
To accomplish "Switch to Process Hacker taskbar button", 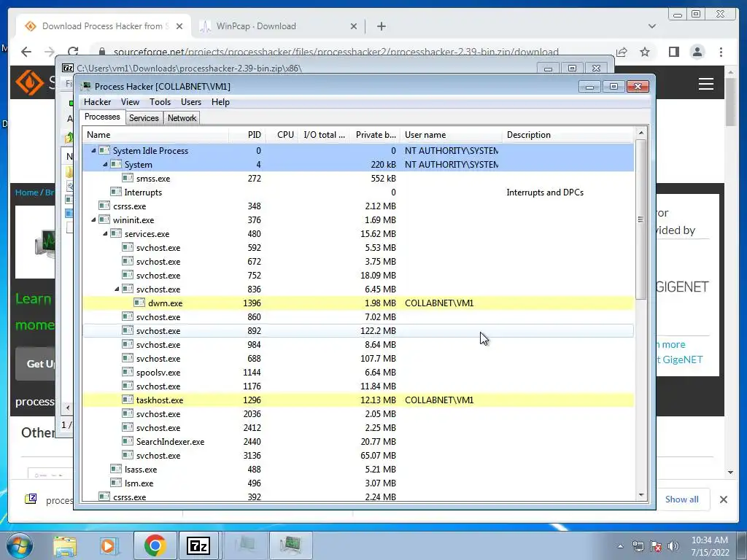I will pyautogui.click(x=290, y=545).
